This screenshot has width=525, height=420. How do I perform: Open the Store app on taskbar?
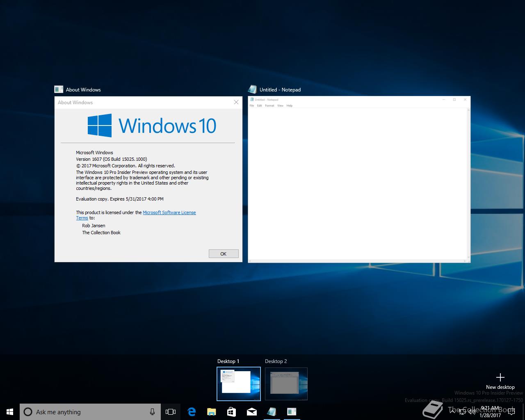click(x=231, y=412)
